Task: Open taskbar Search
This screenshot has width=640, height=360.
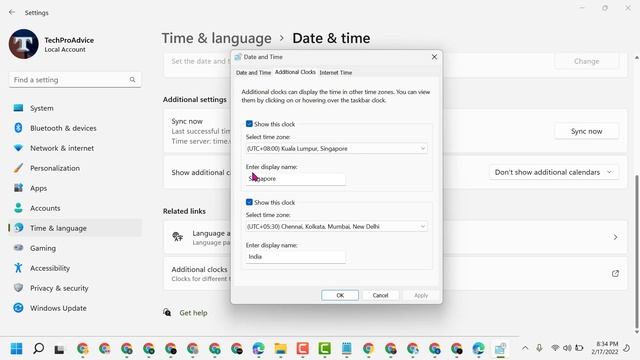Action: (38, 349)
